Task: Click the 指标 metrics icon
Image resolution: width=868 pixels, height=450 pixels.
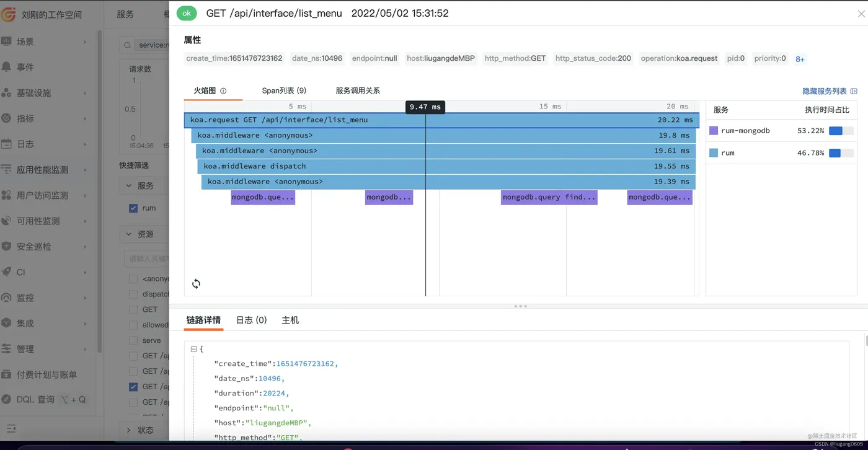Action: pos(6,118)
